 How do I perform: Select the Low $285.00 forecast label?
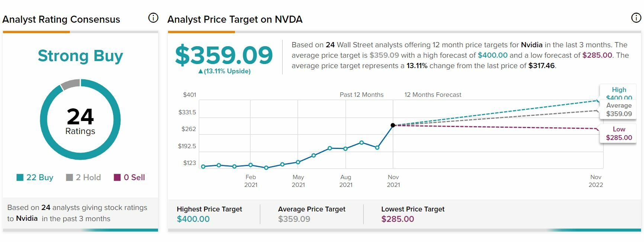point(619,133)
